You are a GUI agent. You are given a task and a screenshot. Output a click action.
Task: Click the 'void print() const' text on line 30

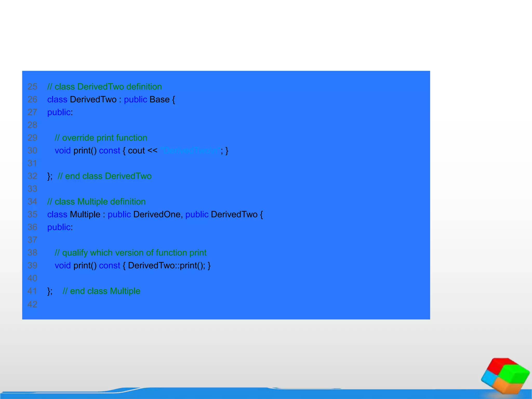88,151
